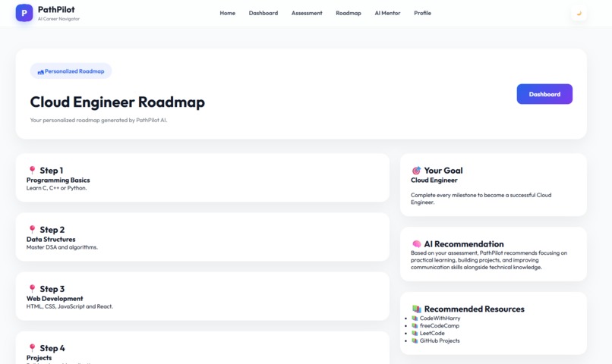Click the pin icon beside Step 1
The height and width of the screenshot is (364, 612).
[x=33, y=170]
